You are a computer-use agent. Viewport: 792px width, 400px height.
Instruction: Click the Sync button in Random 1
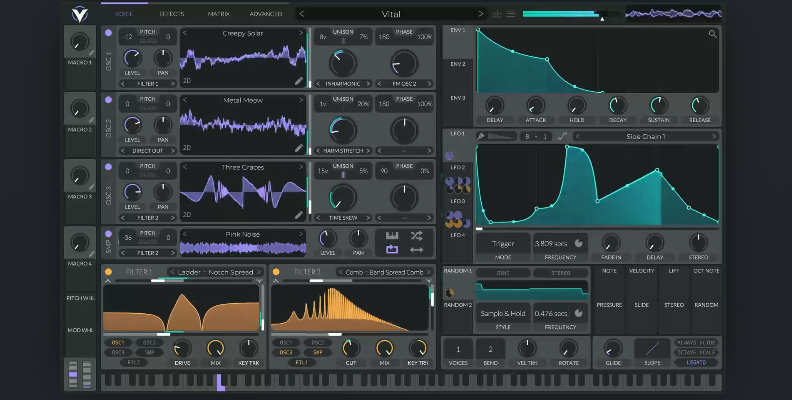tap(503, 272)
